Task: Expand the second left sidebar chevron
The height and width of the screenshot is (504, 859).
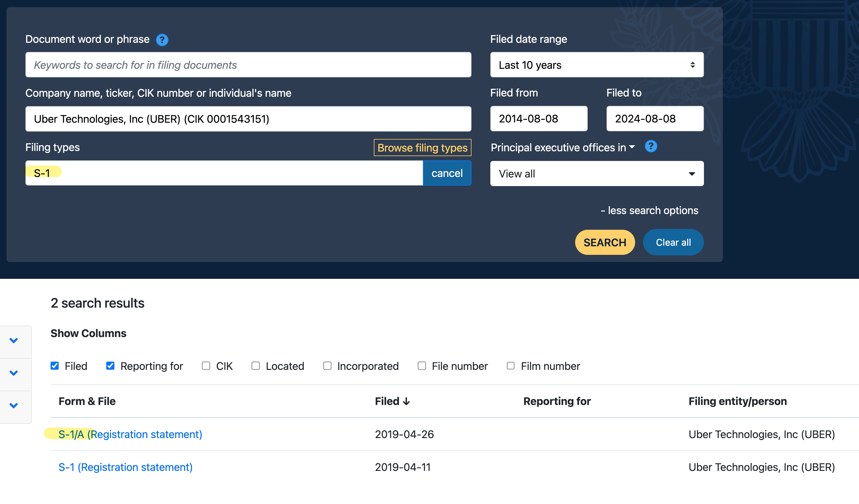Action: (x=14, y=373)
